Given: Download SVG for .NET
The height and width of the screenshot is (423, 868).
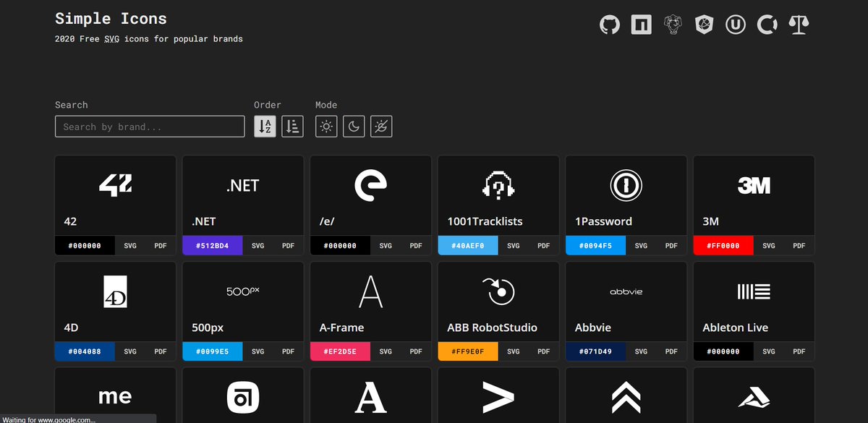Looking at the screenshot, I should pyautogui.click(x=258, y=246).
